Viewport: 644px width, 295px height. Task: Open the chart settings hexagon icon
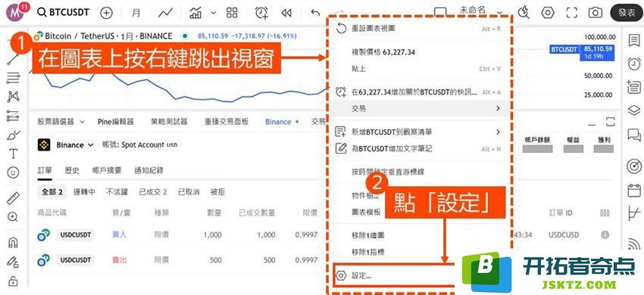tap(548, 13)
